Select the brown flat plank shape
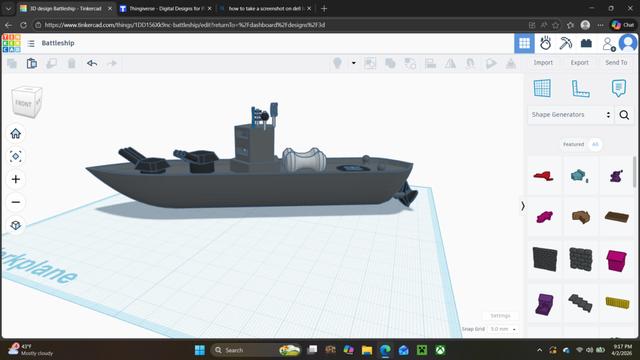 pos(616,217)
